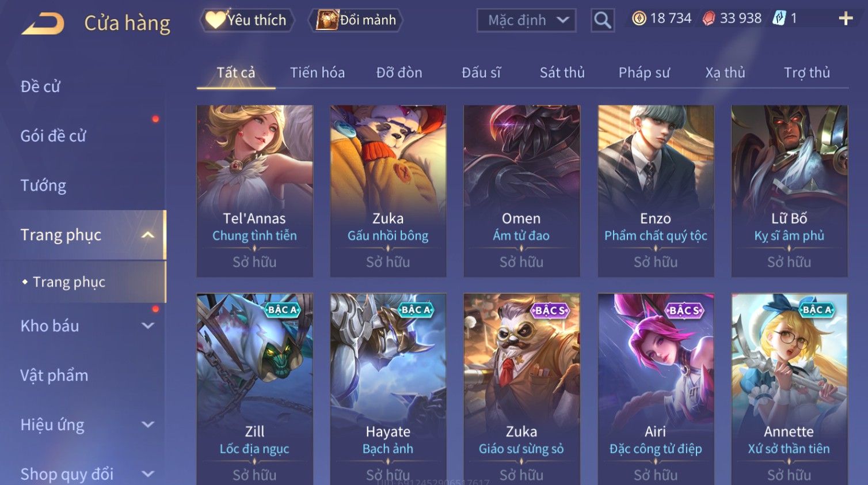Click the red gem balance icon
The width and height of the screenshot is (868, 485).
point(709,19)
